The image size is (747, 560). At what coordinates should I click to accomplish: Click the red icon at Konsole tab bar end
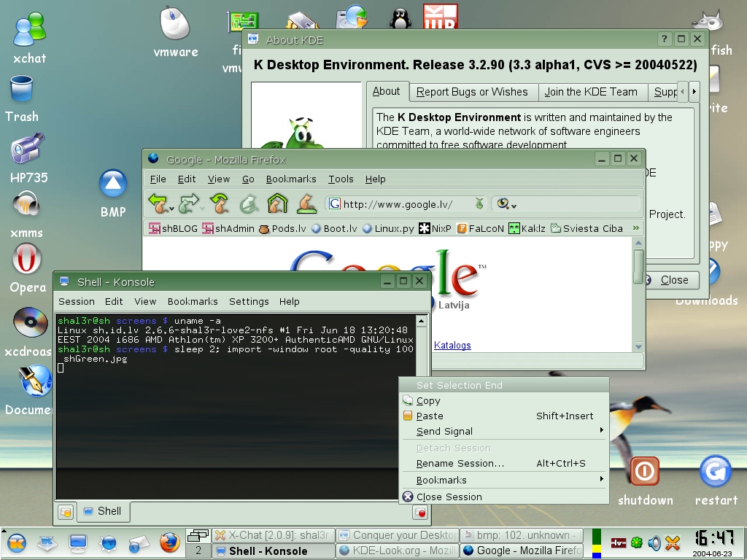(x=420, y=513)
